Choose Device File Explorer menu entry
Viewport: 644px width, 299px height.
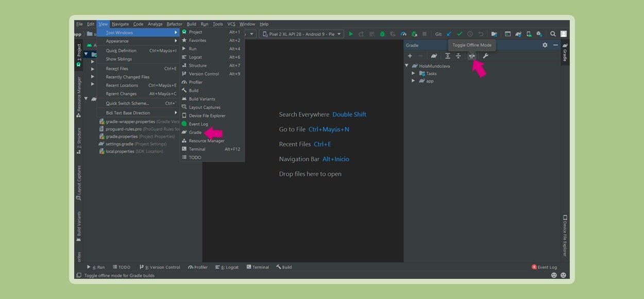(x=207, y=115)
